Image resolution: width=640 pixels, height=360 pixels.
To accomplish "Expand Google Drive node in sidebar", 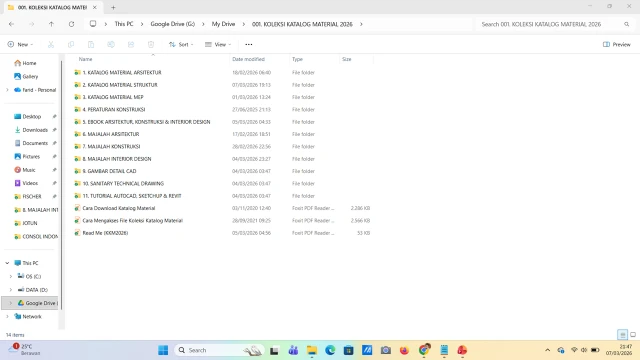I will coord(11,303).
